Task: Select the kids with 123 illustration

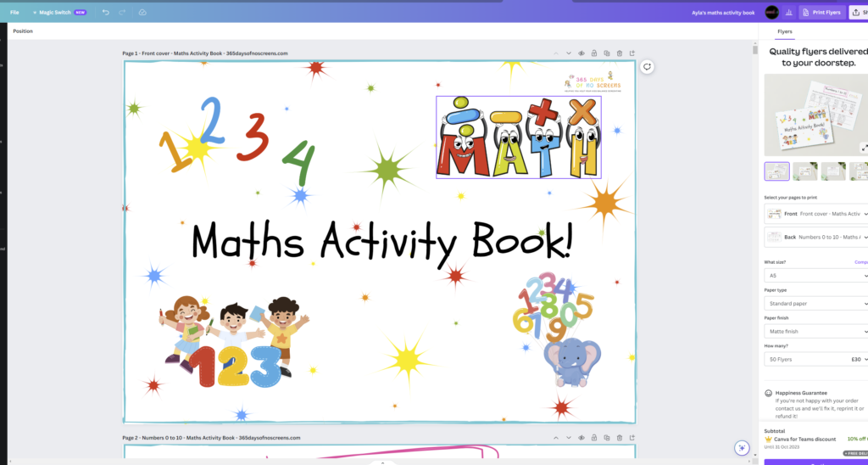Action: (232, 341)
